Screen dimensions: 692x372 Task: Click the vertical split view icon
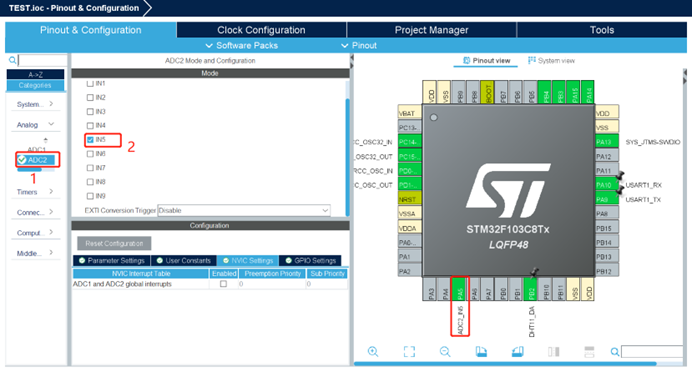553,352
